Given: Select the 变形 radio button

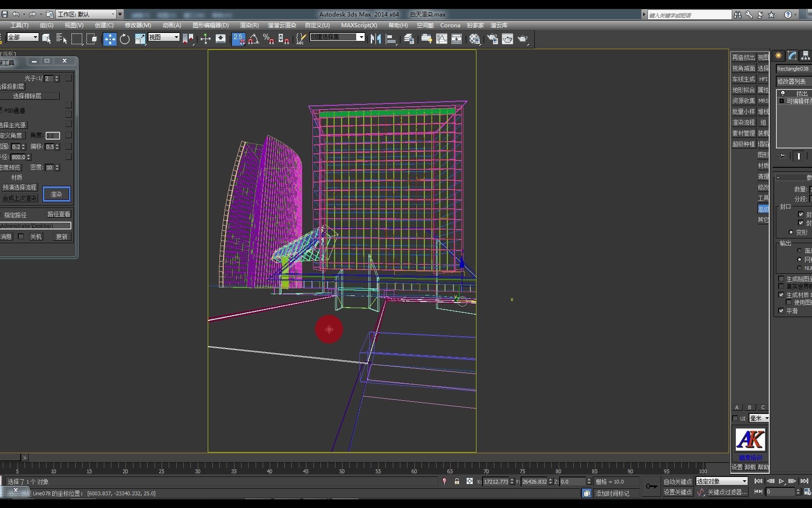Looking at the screenshot, I should [791, 232].
